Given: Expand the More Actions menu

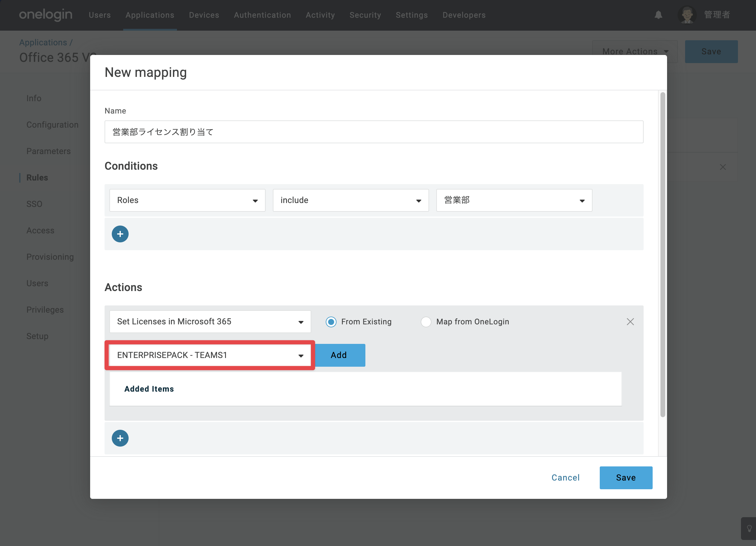Looking at the screenshot, I should [635, 52].
